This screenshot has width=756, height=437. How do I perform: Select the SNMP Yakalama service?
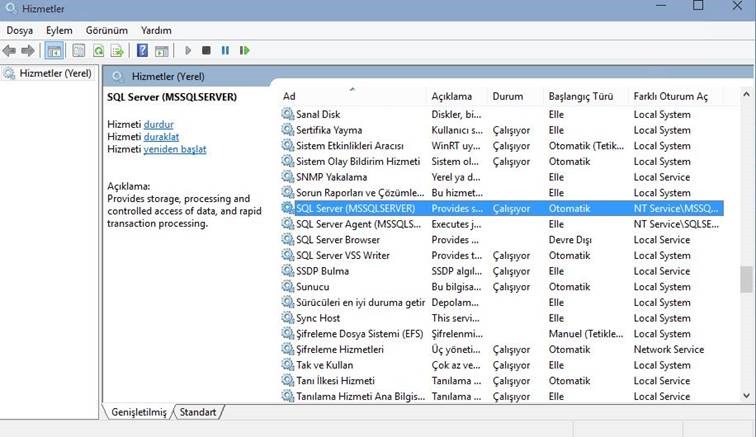coord(331,177)
